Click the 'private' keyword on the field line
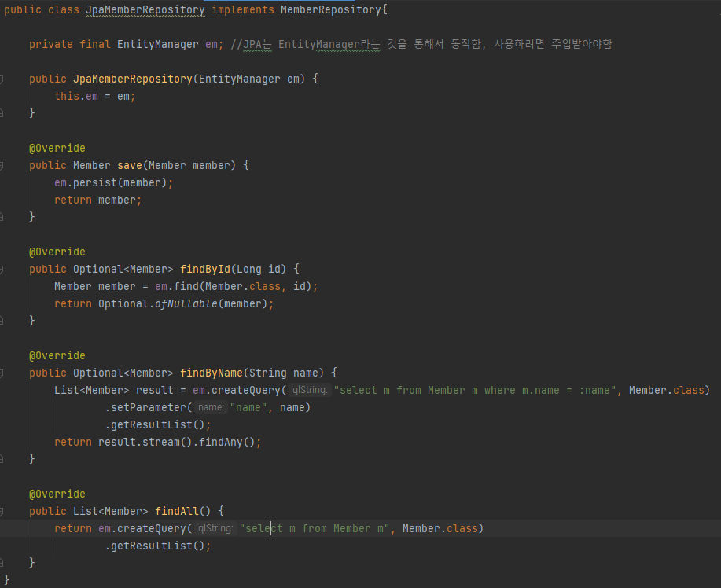Image resolution: width=721 pixels, height=588 pixels. pos(51,44)
